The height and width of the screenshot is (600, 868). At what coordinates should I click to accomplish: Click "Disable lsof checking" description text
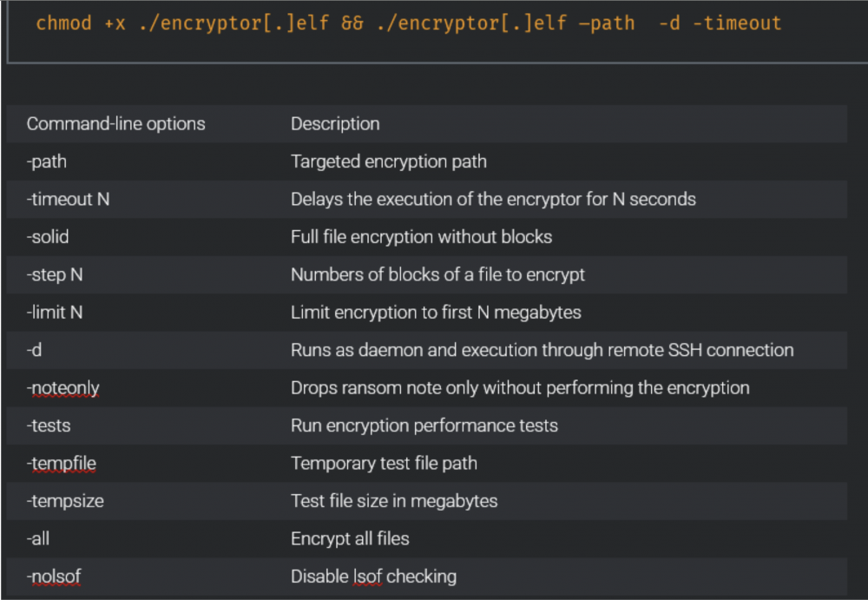pyautogui.click(x=373, y=576)
